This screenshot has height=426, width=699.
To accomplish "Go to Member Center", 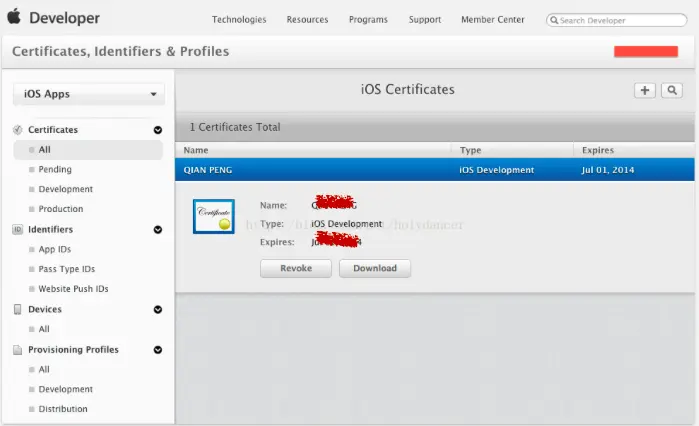I will (x=493, y=20).
